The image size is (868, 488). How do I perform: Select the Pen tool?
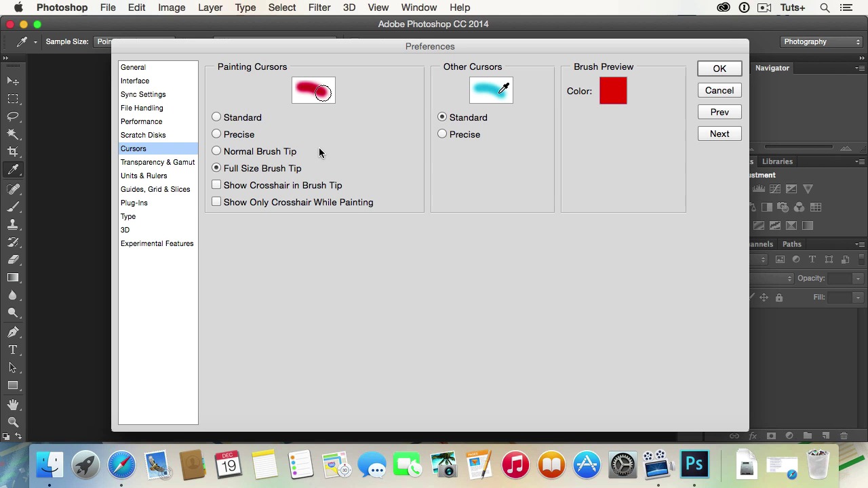13,332
